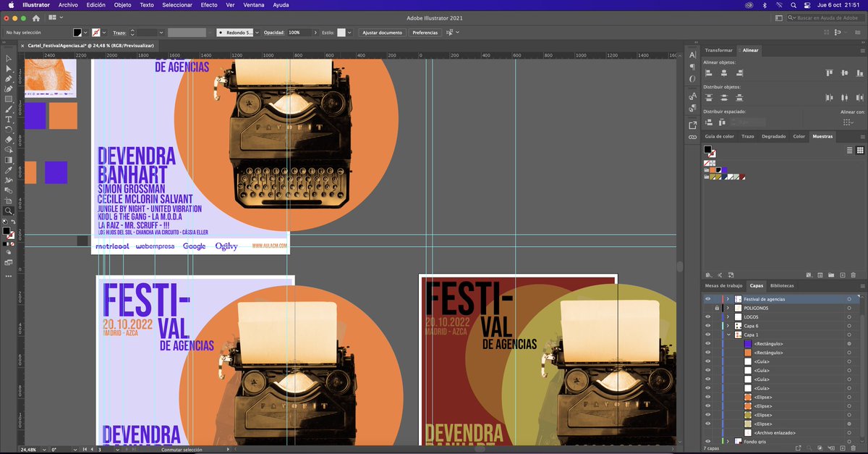
Task: Switch to the Mesas de trabajo tab
Action: tap(724, 286)
